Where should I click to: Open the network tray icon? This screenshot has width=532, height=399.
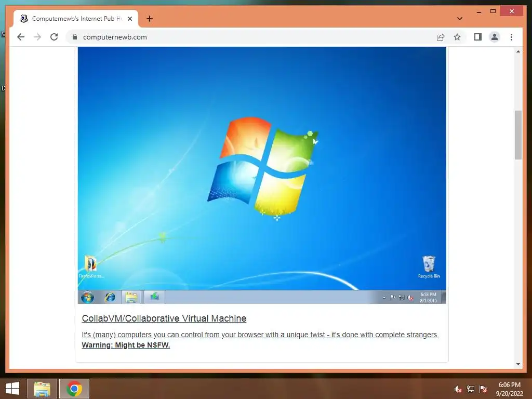[x=471, y=389]
